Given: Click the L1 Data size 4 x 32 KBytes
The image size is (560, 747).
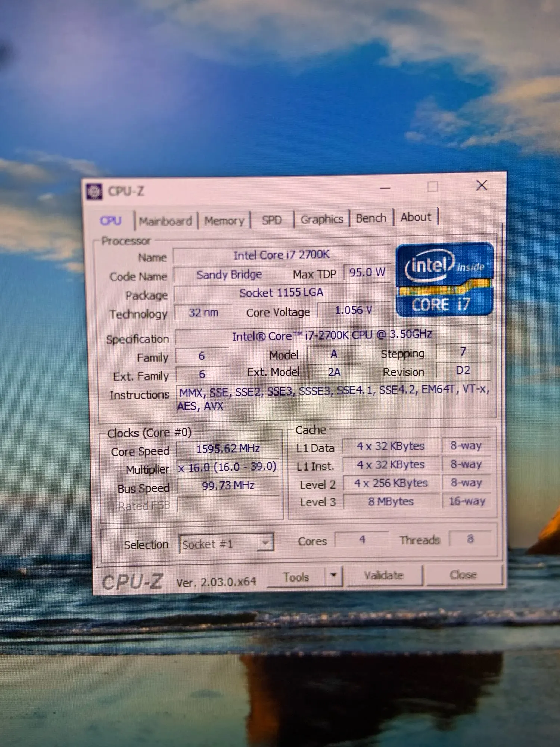Looking at the screenshot, I should pos(391,446).
